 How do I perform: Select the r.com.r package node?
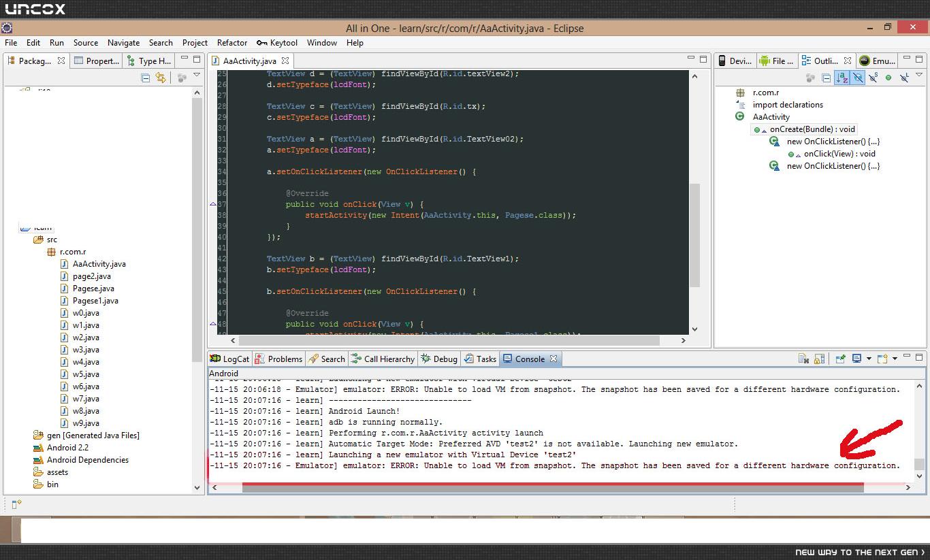point(66,252)
